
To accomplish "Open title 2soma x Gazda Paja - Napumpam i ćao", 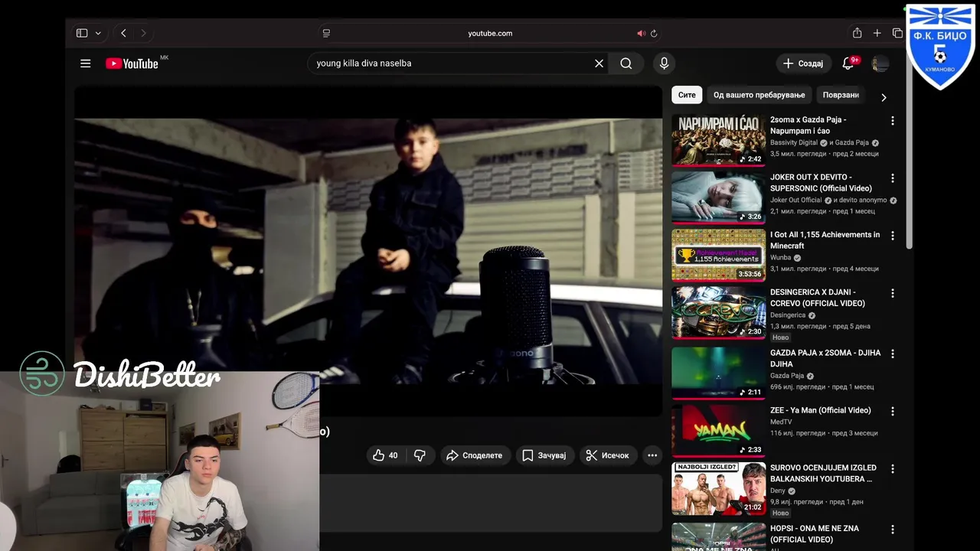I will click(808, 126).
